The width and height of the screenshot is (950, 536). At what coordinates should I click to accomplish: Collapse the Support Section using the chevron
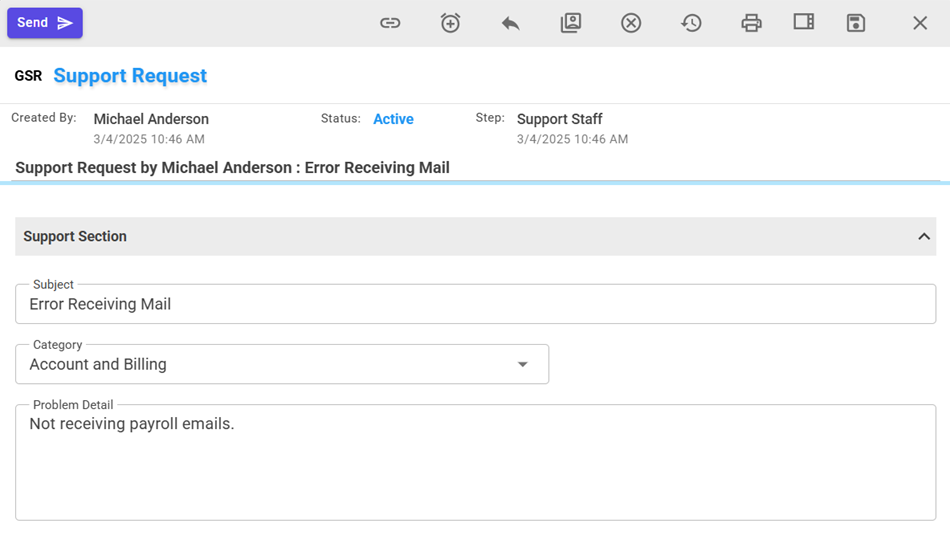[923, 237]
